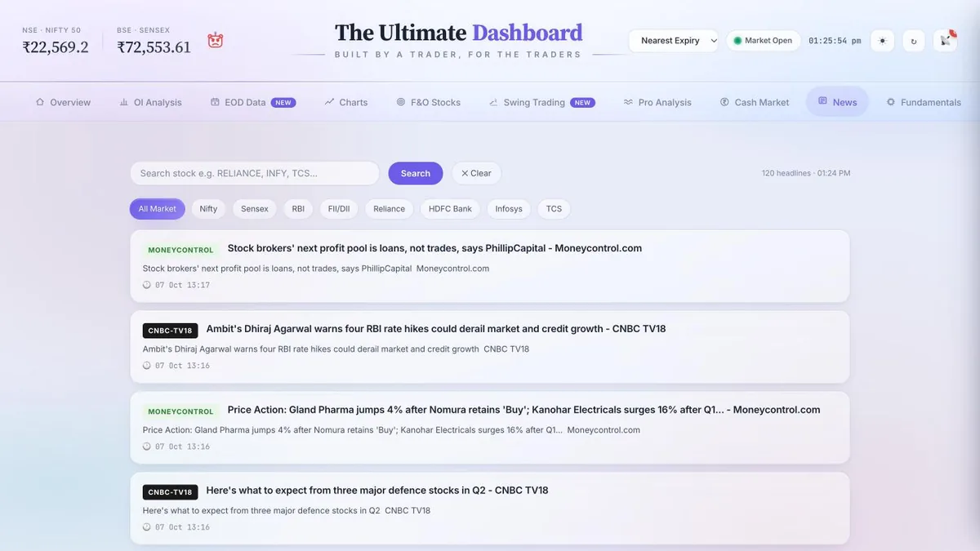
Task: Click The Ultimate Dashboard title
Action: (x=459, y=33)
